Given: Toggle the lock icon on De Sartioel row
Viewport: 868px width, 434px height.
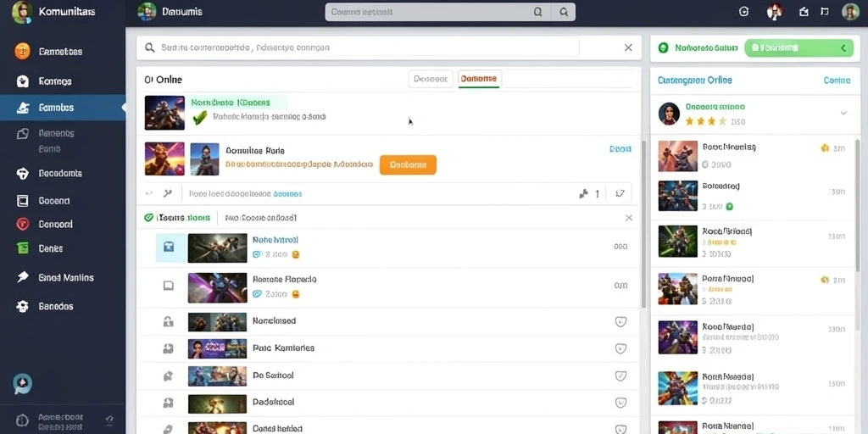Looking at the screenshot, I should (169, 376).
